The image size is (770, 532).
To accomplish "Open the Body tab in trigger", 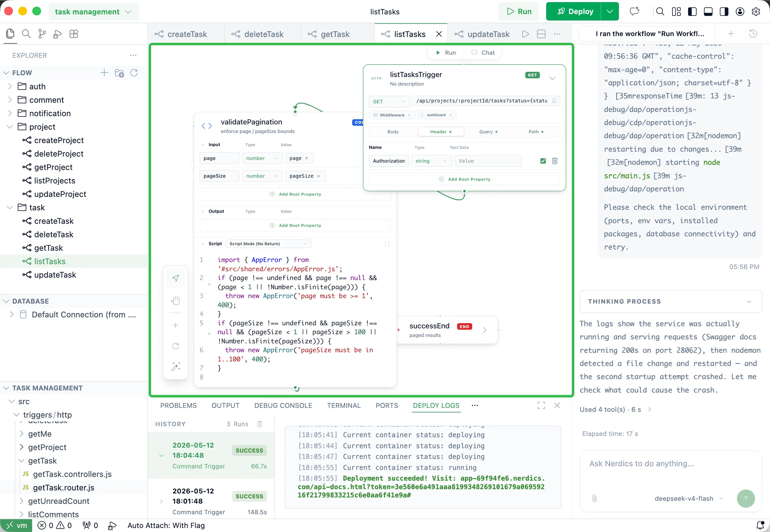I will [393, 132].
